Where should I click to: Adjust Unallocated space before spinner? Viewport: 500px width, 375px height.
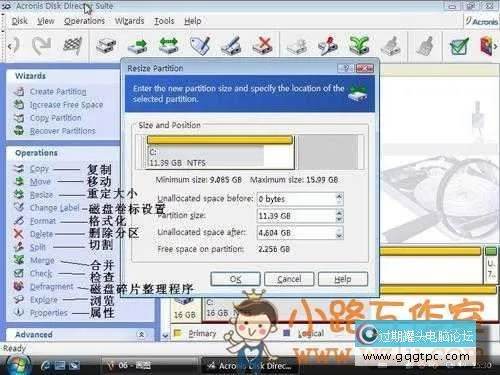(x=339, y=199)
